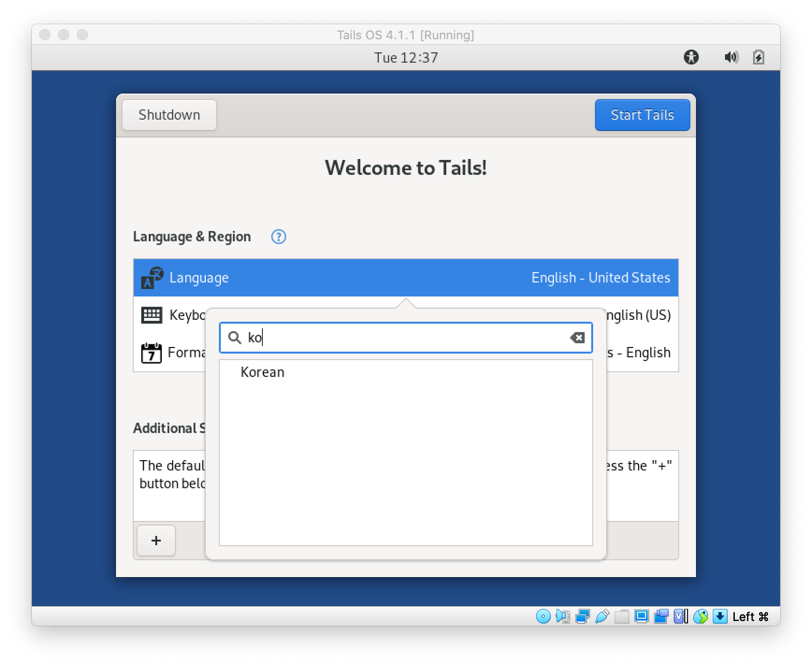Add an additional setting with plus
The image size is (812, 665).
click(x=156, y=541)
